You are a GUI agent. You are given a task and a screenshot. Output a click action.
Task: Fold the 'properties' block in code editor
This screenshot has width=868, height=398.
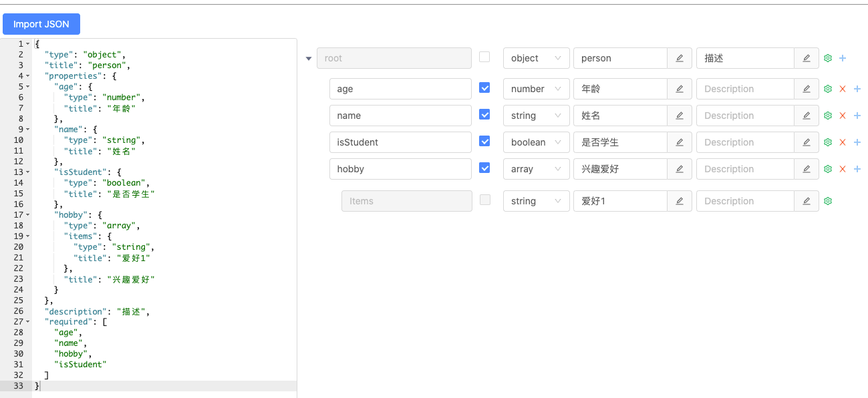[27, 76]
